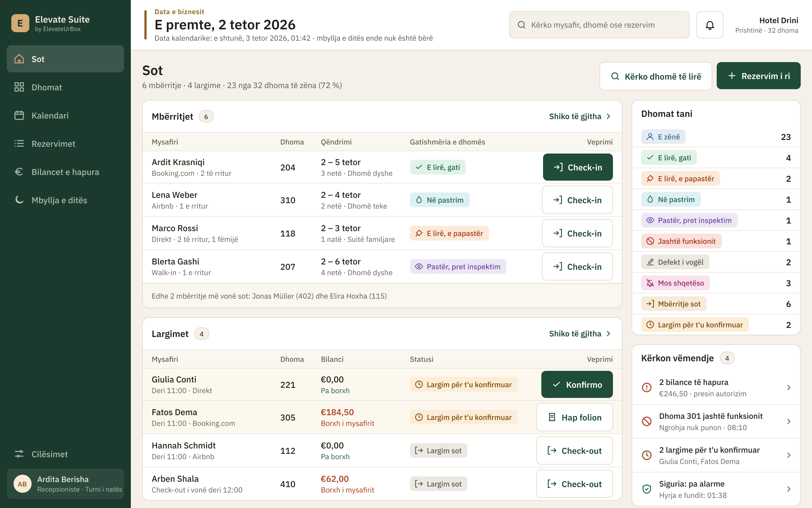Check out Hannah Schmidt from room 112
812x508 pixels.
point(574,450)
